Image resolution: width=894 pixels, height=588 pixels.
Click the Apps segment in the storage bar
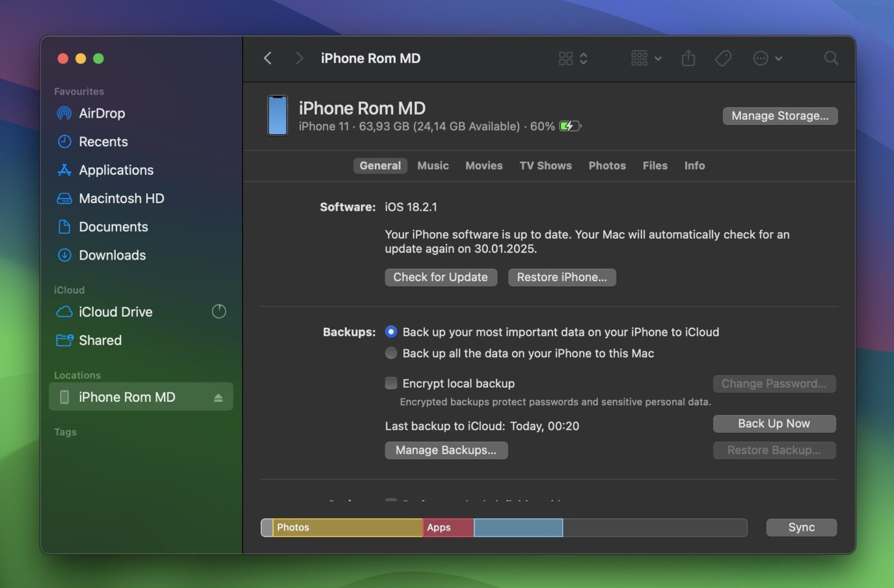[447, 527]
